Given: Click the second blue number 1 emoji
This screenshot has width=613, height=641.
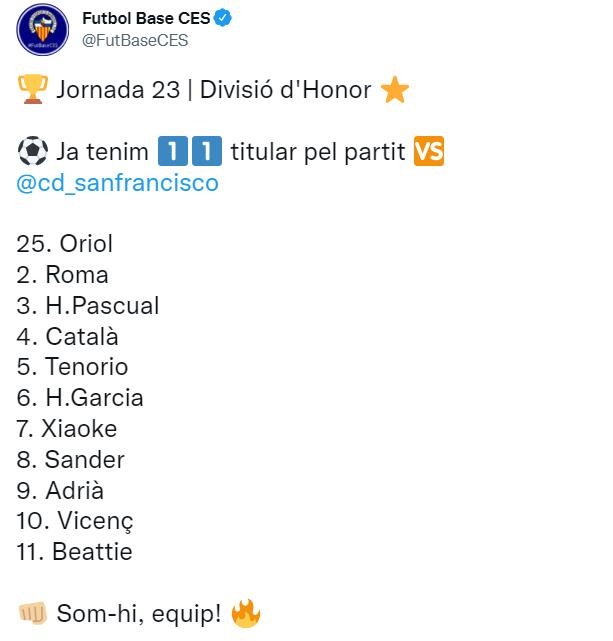Looking at the screenshot, I should pyautogui.click(x=207, y=151).
